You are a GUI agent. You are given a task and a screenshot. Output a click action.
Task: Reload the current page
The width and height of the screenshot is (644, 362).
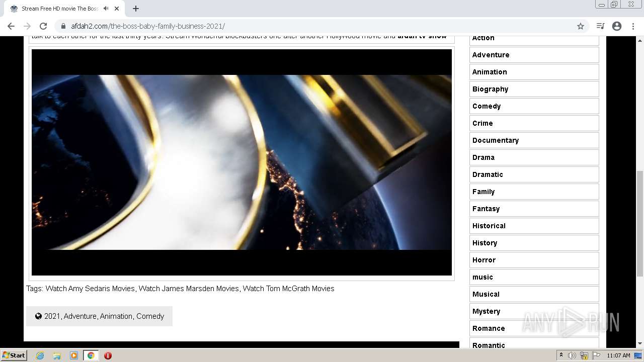click(x=43, y=26)
